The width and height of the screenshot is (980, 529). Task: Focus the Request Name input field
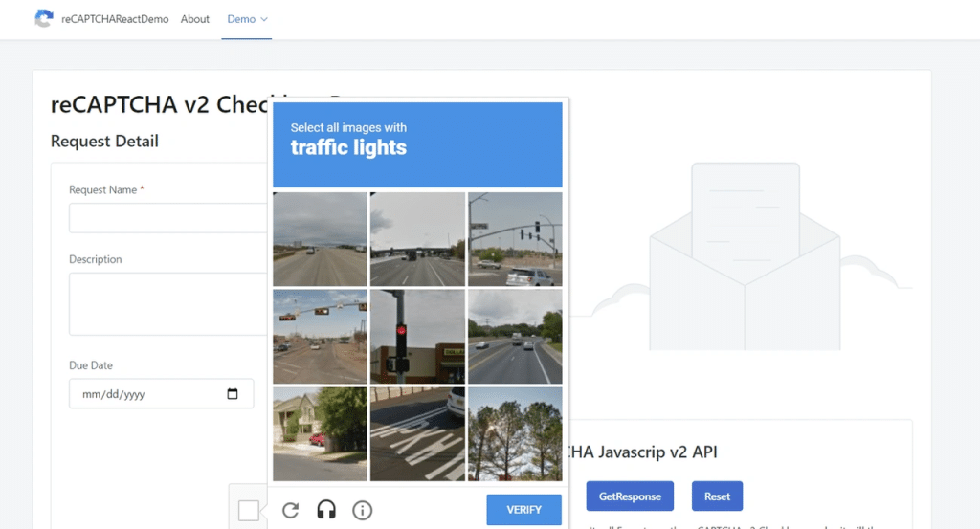[168, 218]
